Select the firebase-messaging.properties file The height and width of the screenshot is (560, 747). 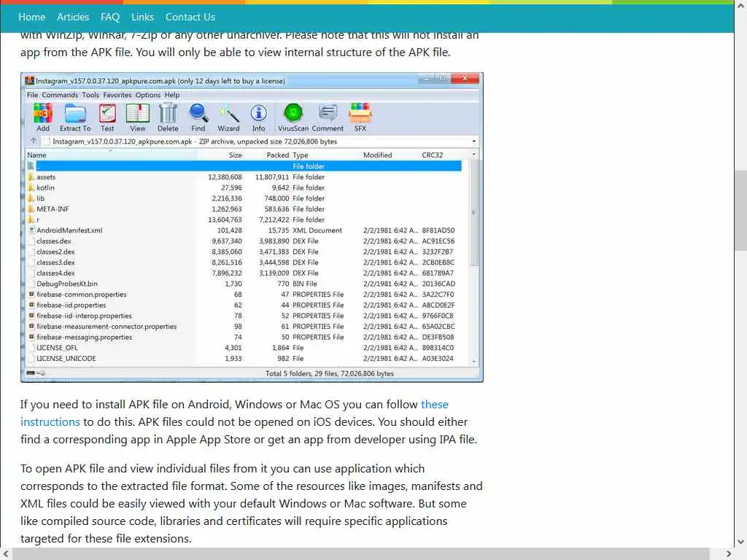(x=244, y=337)
